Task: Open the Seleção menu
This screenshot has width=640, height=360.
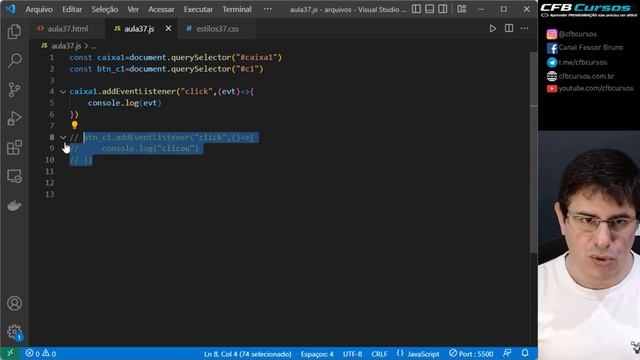Action: [x=104, y=9]
